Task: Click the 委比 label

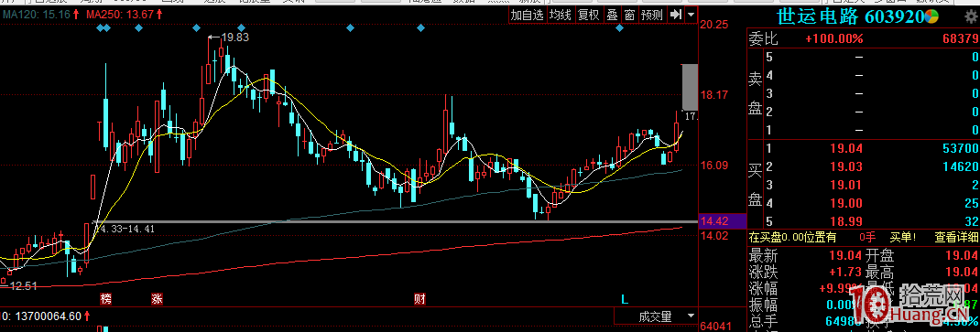Action: [x=764, y=39]
